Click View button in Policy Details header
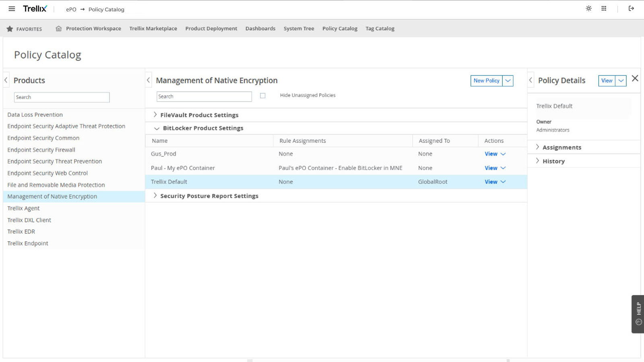 (607, 81)
